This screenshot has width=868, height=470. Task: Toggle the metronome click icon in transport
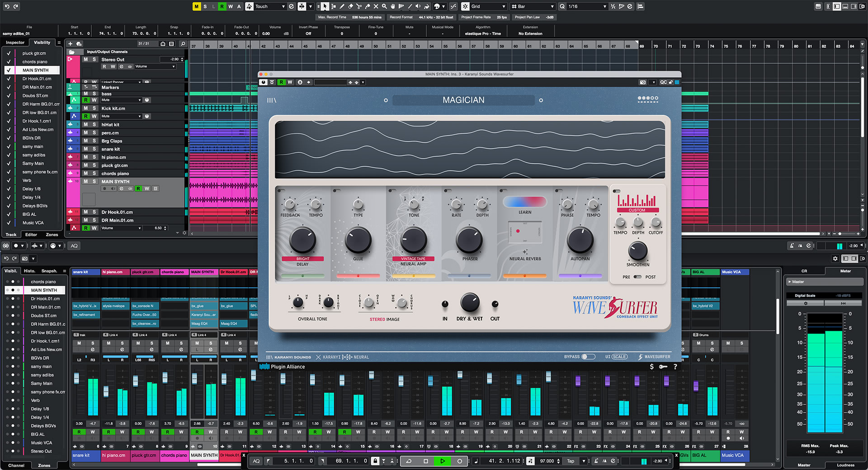[596, 461]
